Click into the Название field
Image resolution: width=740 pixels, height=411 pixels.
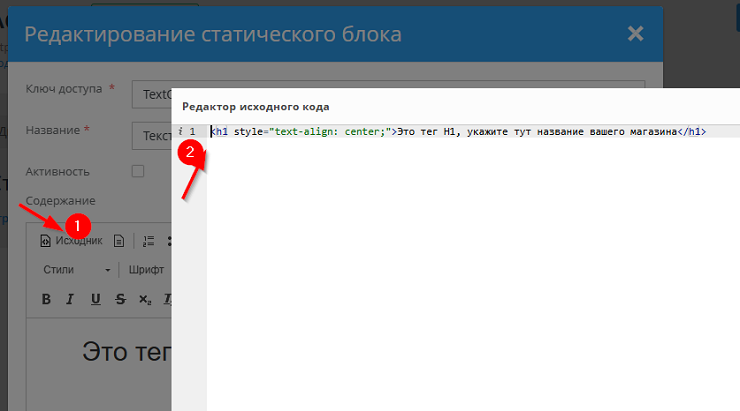click(x=152, y=135)
